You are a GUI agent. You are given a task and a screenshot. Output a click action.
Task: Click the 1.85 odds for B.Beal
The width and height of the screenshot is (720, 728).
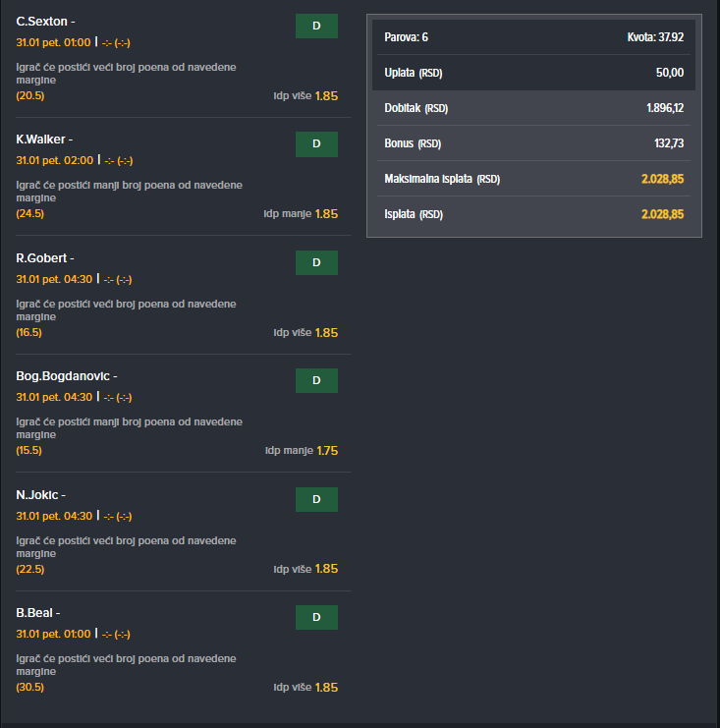coord(326,688)
